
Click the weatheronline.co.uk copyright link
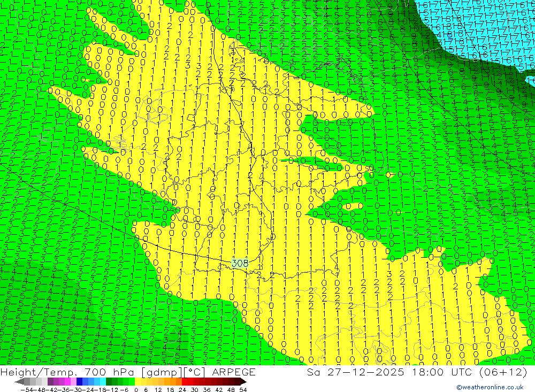point(490,387)
